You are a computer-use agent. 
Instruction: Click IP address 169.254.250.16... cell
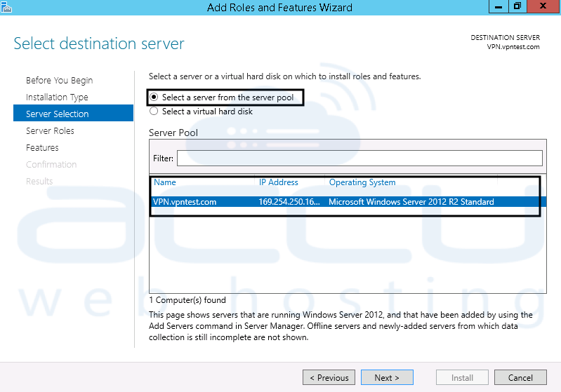pyautogui.click(x=289, y=201)
